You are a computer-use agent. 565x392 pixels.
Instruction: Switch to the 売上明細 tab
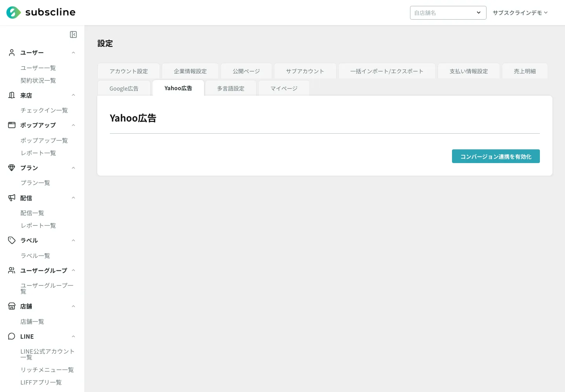[525, 71]
